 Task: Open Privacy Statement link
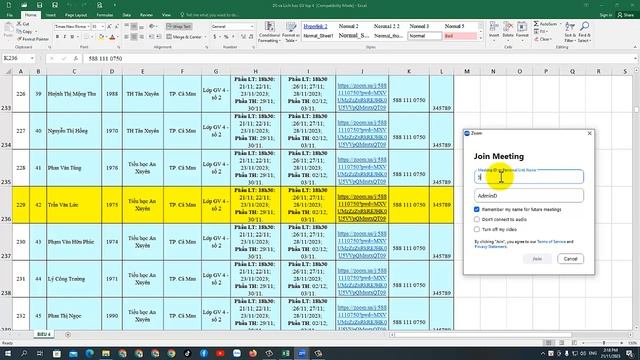pyautogui.click(x=490, y=247)
